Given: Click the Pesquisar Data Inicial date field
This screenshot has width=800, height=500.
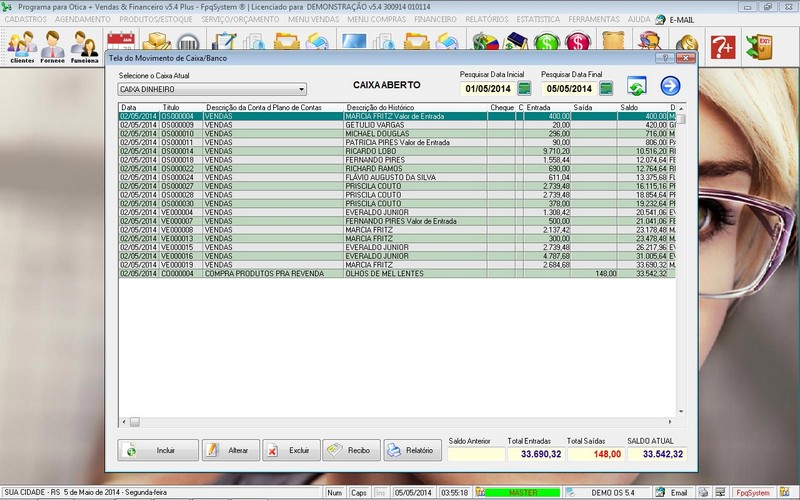Looking at the screenshot, I should coord(486,89).
